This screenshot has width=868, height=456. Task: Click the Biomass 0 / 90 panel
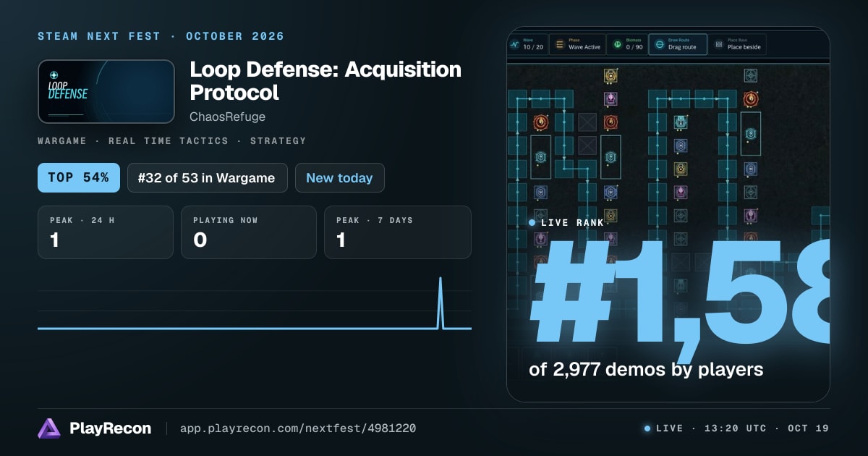point(626,44)
